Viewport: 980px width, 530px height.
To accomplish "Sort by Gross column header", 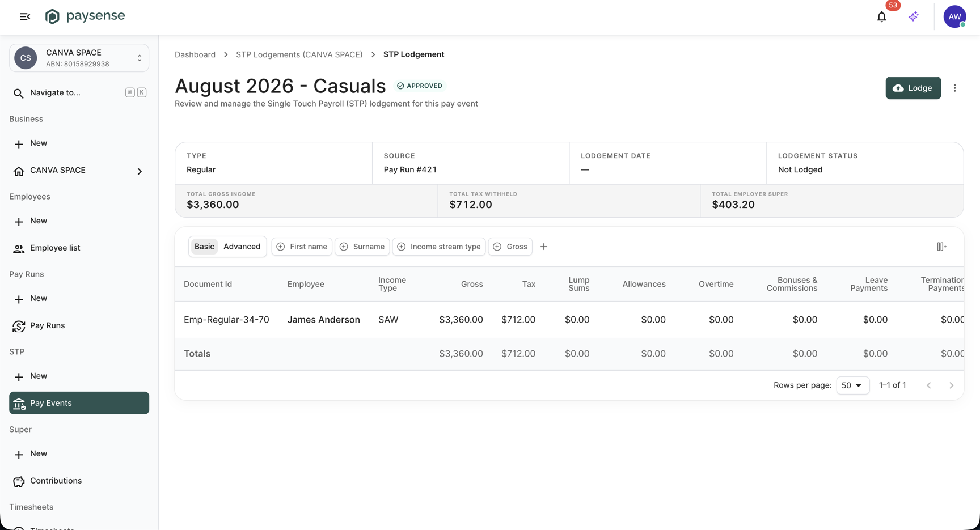I will point(472,284).
